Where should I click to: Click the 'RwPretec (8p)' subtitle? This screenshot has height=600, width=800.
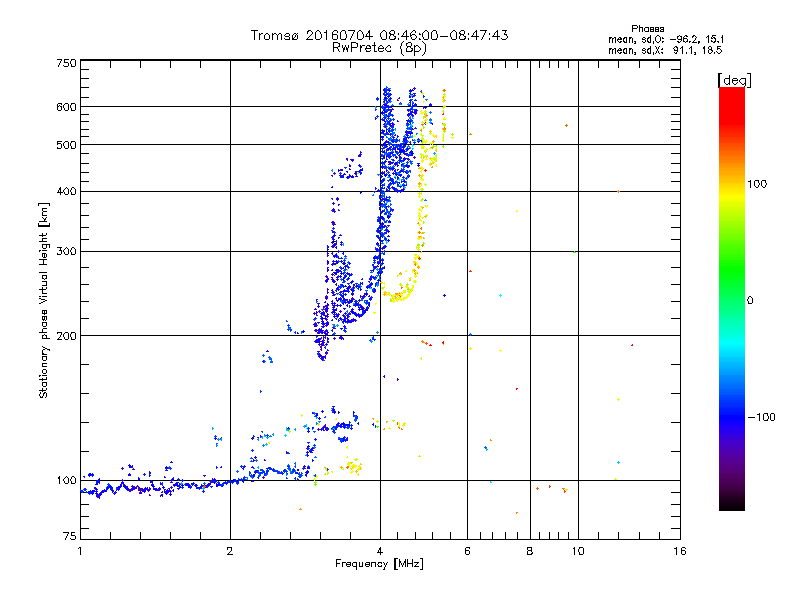(379, 48)
